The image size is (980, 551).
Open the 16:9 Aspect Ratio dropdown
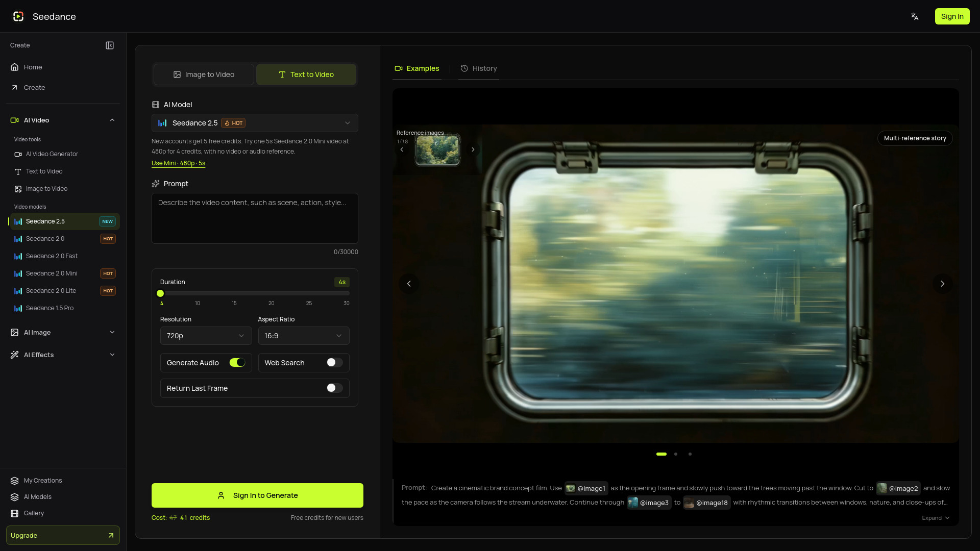304,336
